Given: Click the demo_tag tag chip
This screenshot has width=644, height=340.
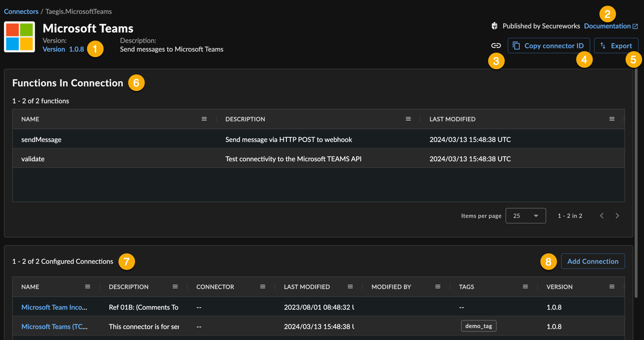Looking at the screenshot, I should [x=479, y=326].
